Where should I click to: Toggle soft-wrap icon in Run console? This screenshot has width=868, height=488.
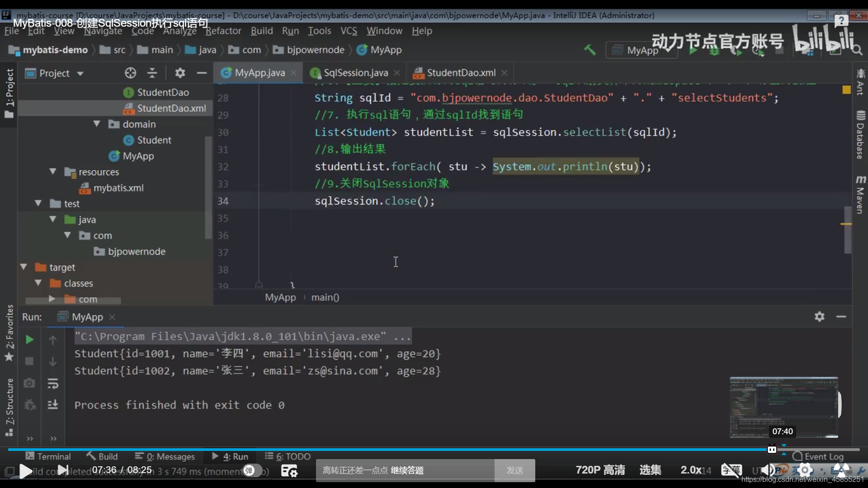pos(53,384)
